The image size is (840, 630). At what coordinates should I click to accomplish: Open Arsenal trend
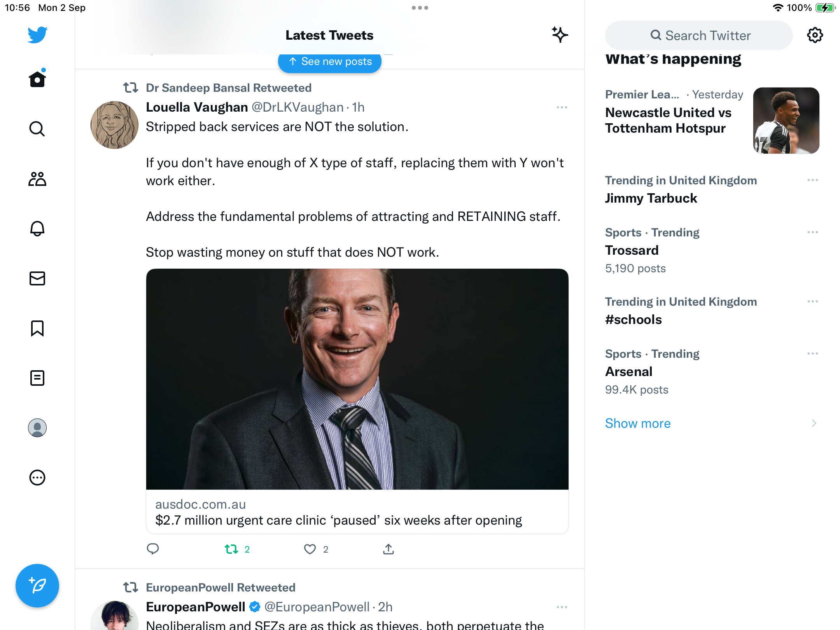(x=629, y=372)
